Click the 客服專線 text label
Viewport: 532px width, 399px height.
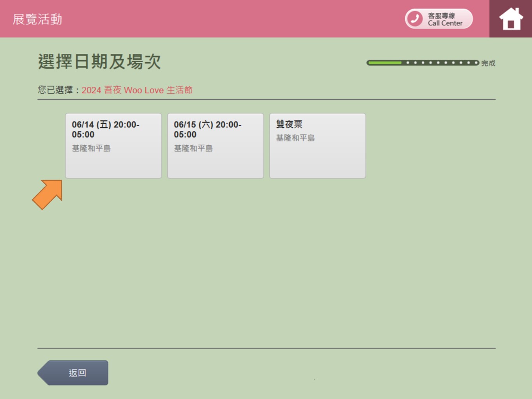pos(441,16)
